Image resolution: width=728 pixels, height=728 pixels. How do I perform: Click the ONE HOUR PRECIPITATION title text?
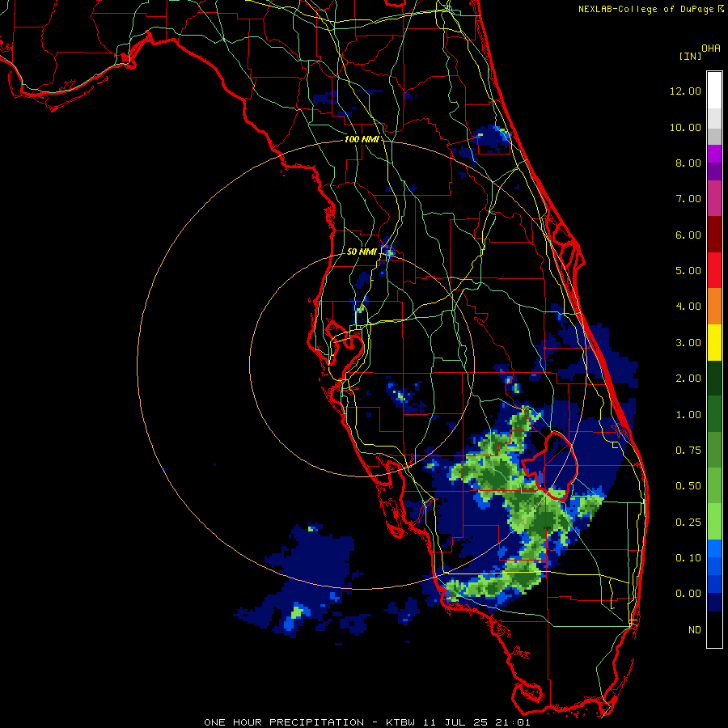coord(284,722)
